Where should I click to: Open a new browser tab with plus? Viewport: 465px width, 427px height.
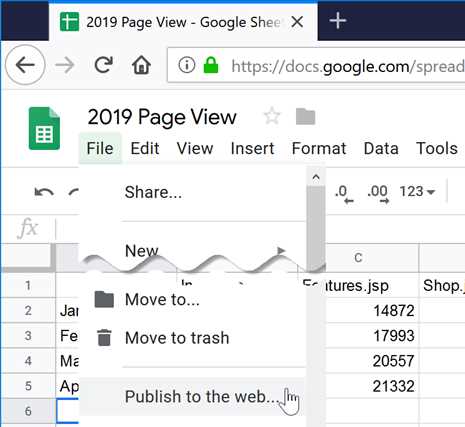(338, 21)
